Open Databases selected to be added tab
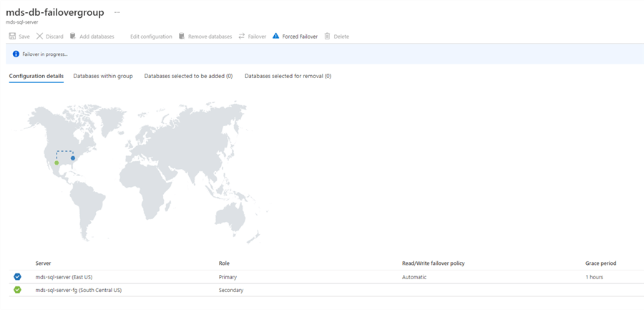 [188, 76]
